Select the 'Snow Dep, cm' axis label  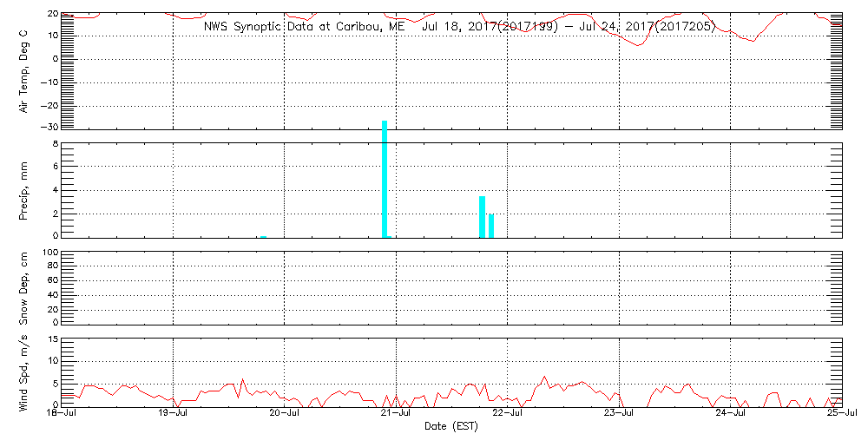pyautogui.click(x=24, y=286)
